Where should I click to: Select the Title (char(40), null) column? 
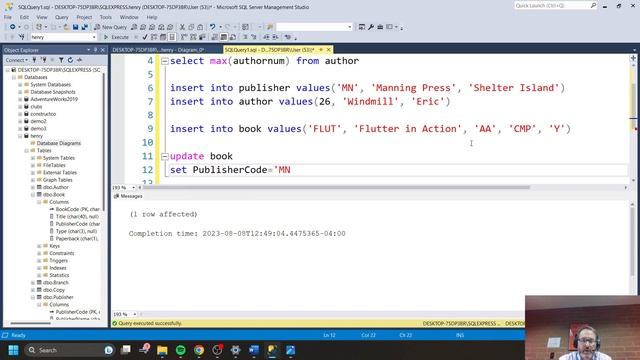(77, 217)
